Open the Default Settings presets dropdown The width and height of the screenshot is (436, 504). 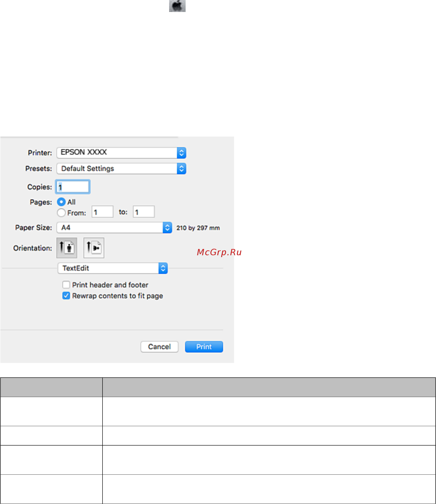(x=117, y=169)
